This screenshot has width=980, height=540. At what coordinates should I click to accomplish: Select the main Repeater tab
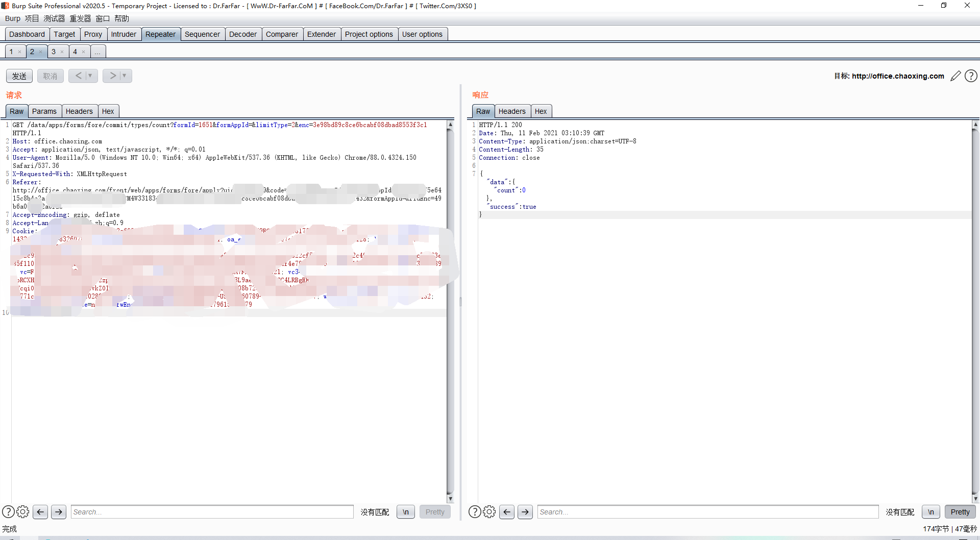click(x=160, y=34)
